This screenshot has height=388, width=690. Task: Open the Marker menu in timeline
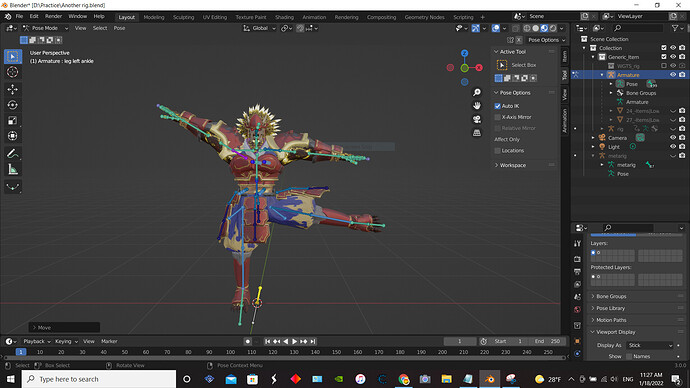click(109, 341)
